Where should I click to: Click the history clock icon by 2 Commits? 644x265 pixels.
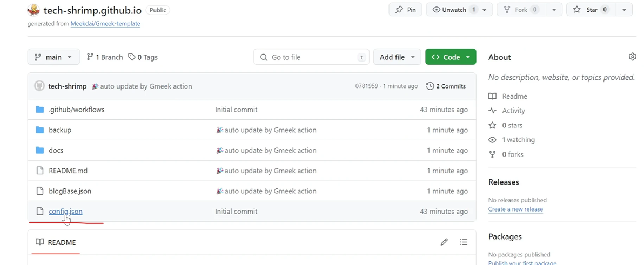[x=430, y=86]
